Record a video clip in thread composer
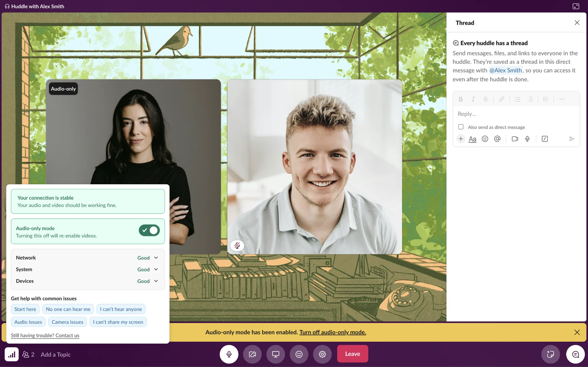Image resolution: width=588 pixels, height=367 pixels. pyautogui.click(x=515, y=139)
